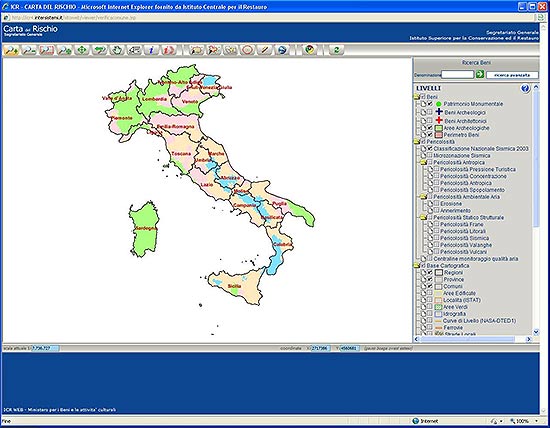Image resolution: width=550 pixels, height=428 pixels.
Task: Select the zoom in magnifier tool
Action: click(11, 50)
